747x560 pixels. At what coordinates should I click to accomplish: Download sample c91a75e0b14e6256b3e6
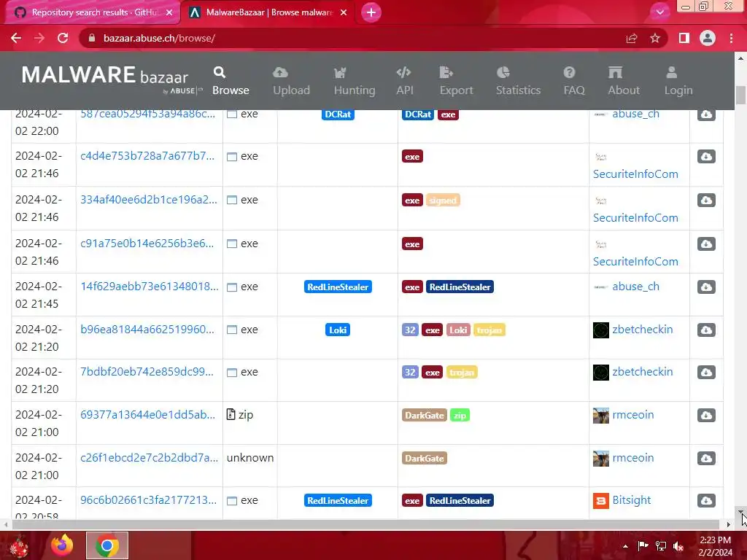[706, 244]
